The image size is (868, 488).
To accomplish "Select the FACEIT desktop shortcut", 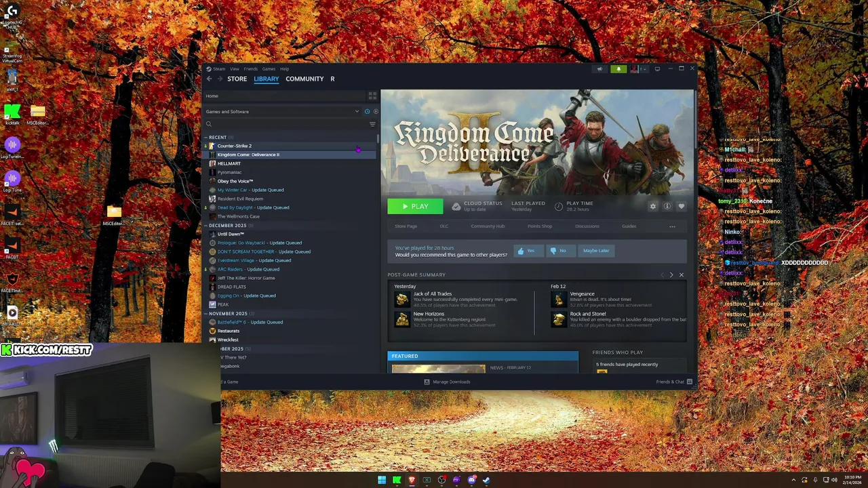I will point(12,247).
